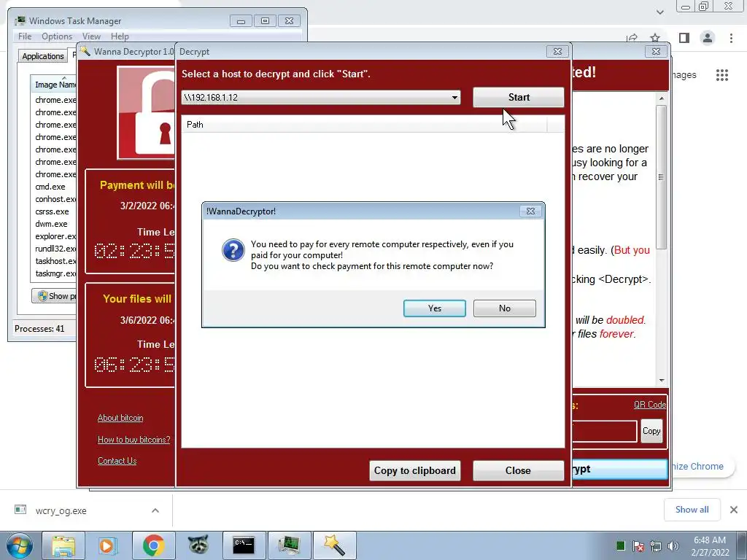
Task: Dismiss the downloads bar with X
Action: tap(734, 510)
